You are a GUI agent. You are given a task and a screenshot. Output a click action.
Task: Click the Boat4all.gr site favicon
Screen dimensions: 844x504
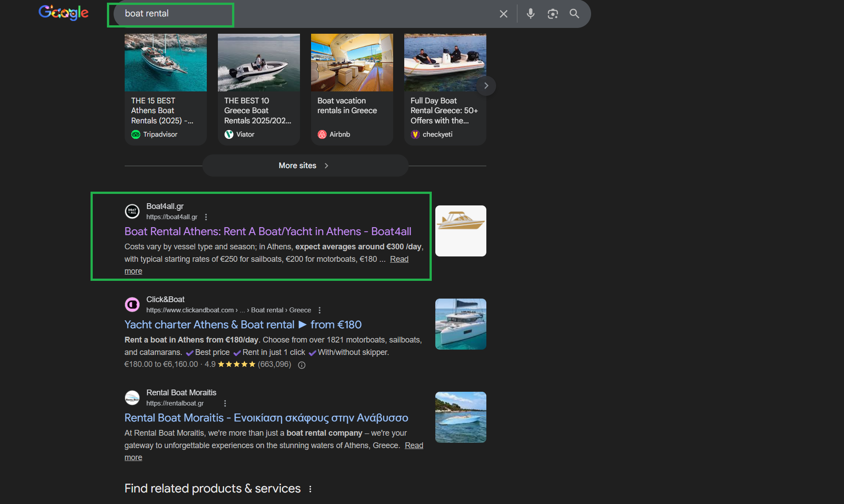tap(132, 212)
